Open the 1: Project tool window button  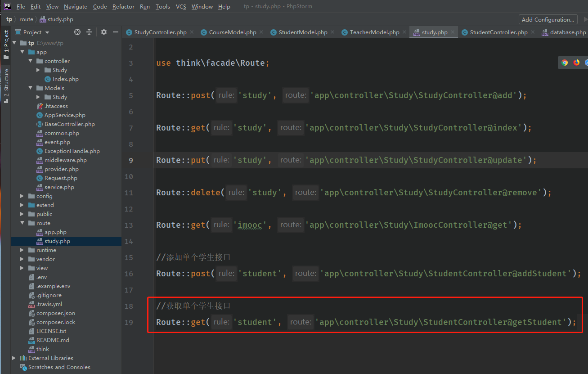pyautogui.click(x=6, y=45)
